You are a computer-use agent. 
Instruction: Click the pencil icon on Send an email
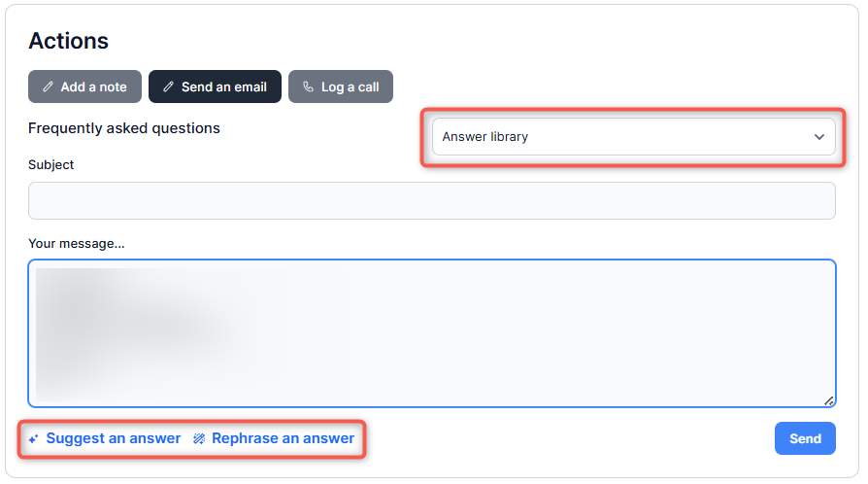point(169,86)
